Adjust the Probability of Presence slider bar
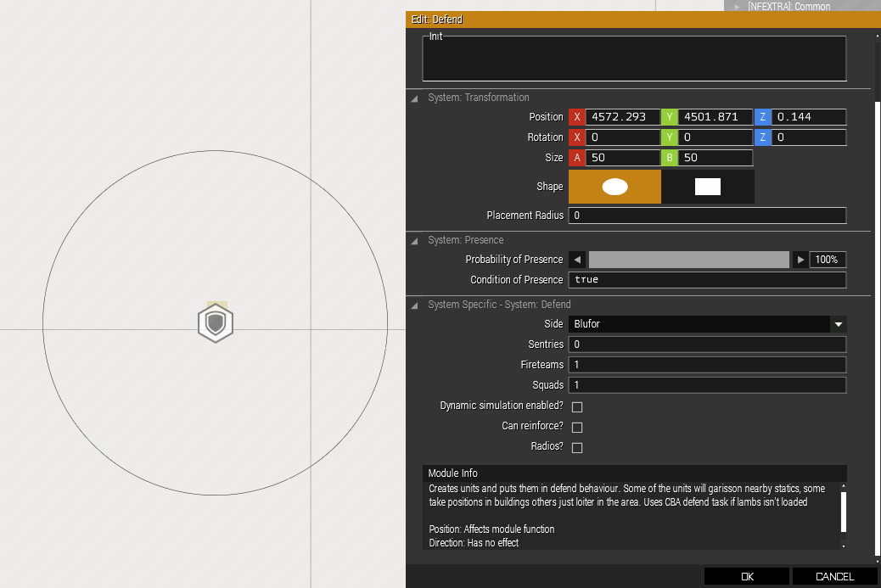The height and width of the screenshot is (588, 881). pos(689,260)
